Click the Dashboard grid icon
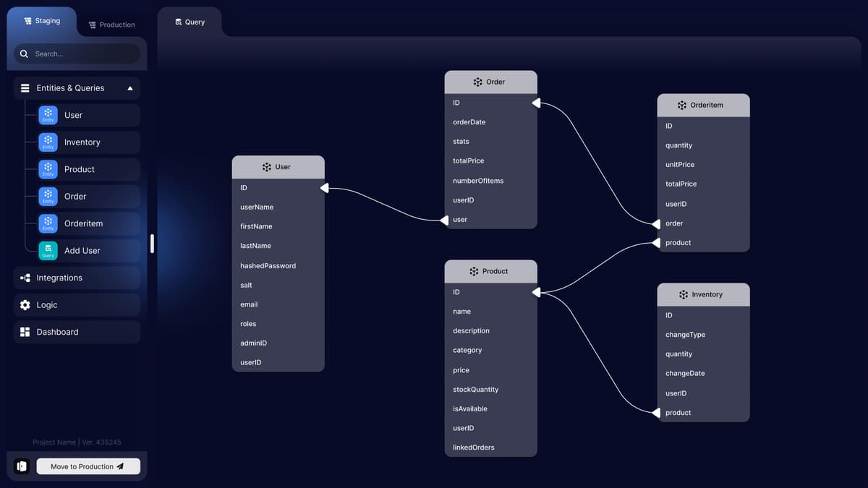The height and width of the screenshot is (488, 868). (x=25, y=332)
